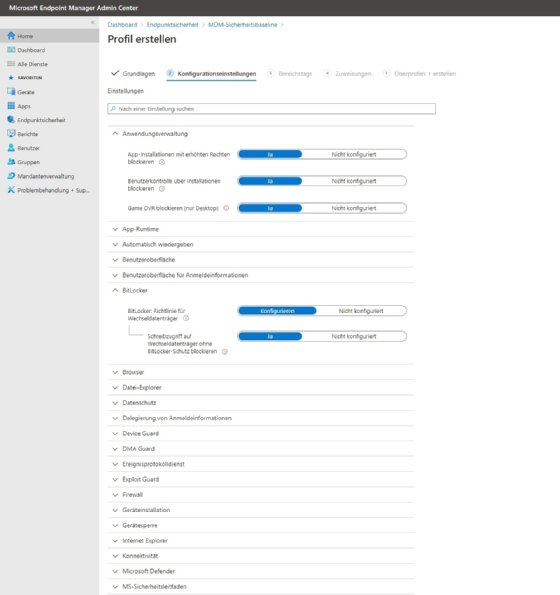Click info icon for App-Installationen mit erhöhten Rechten

pyautogui.click(x=162, y=162)
